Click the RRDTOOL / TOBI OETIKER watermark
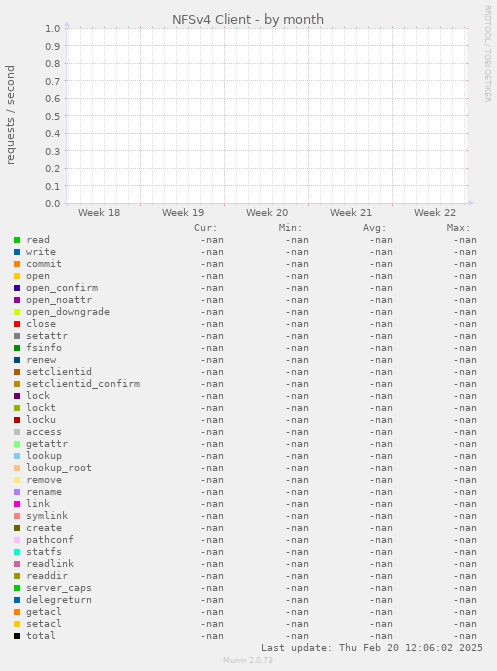The height and width of the screenshot is (671, 497). pos(488,53)
